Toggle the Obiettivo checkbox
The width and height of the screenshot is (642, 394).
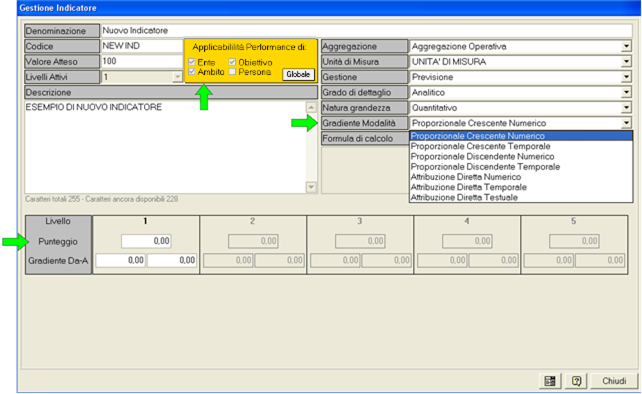click(232, 62)
